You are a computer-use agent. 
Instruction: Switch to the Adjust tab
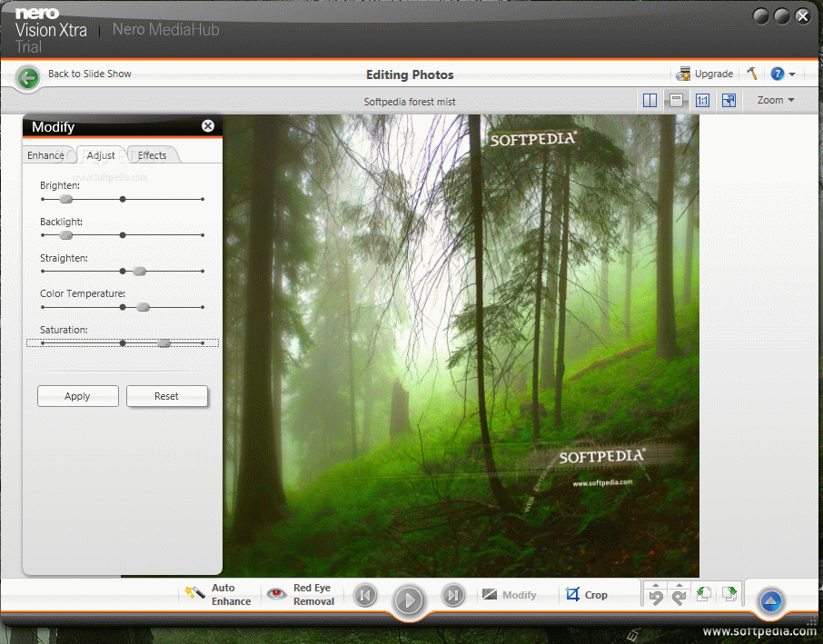click(101, 155)
